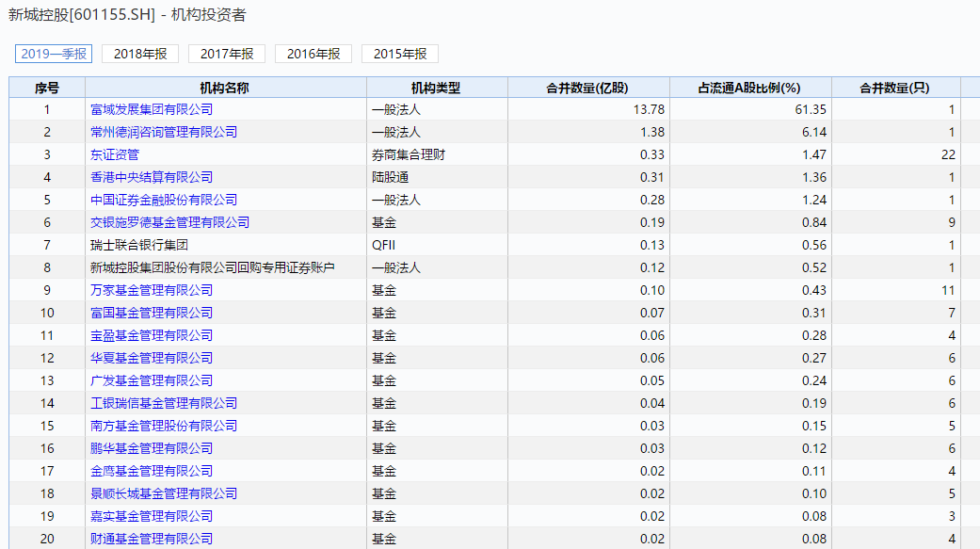Sort by 机构名称 column header
Viewport: 980px width, 549px height.
click(226, 88)
